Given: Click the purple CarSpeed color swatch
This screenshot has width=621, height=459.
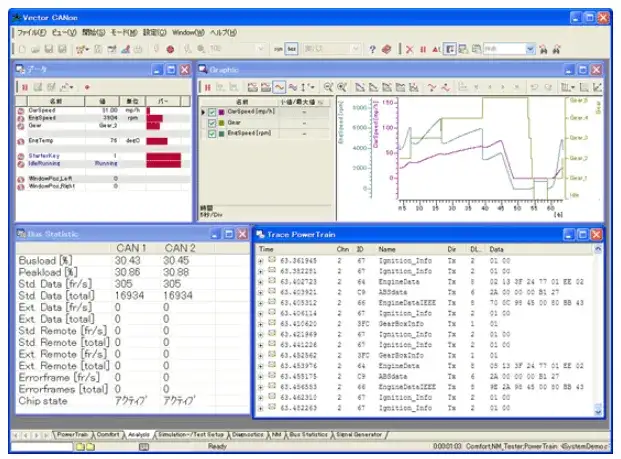Looking at the screenshot, I should tap(221, 112).
